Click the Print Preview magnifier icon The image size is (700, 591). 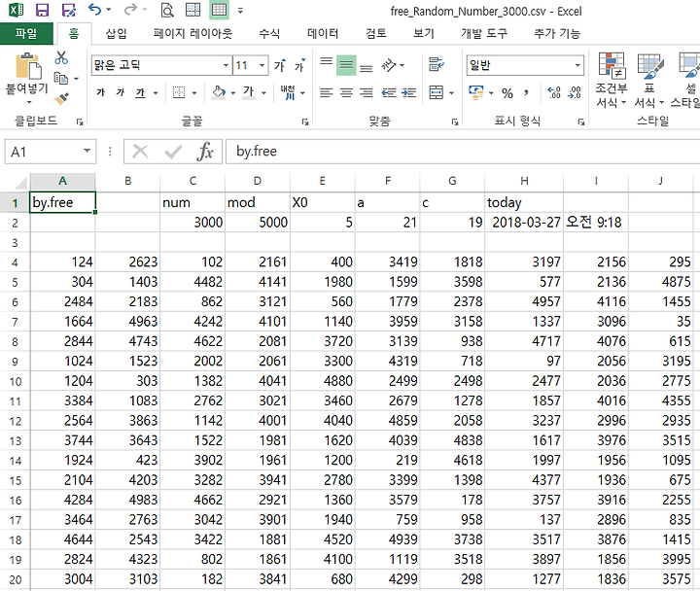point(167,11)
